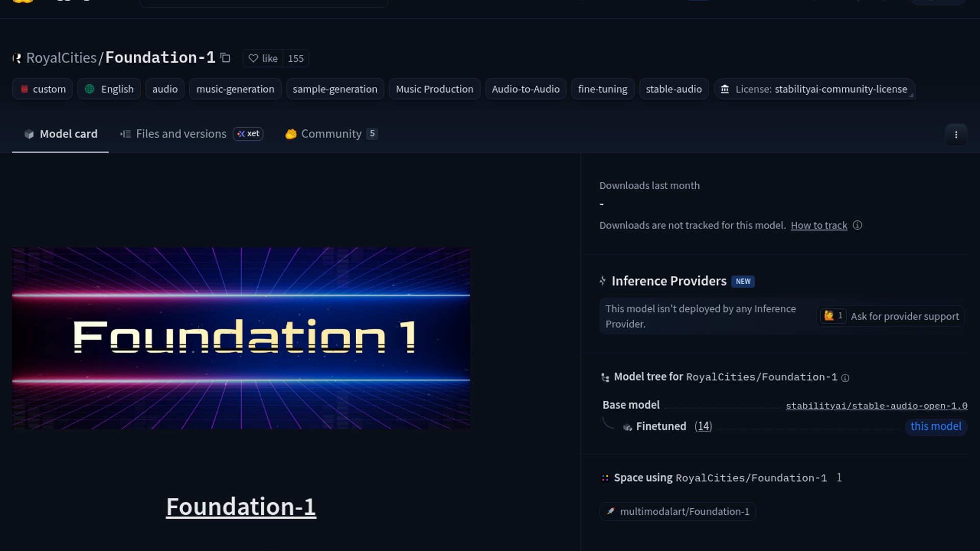Open the Community tab

tap(331, 134)
